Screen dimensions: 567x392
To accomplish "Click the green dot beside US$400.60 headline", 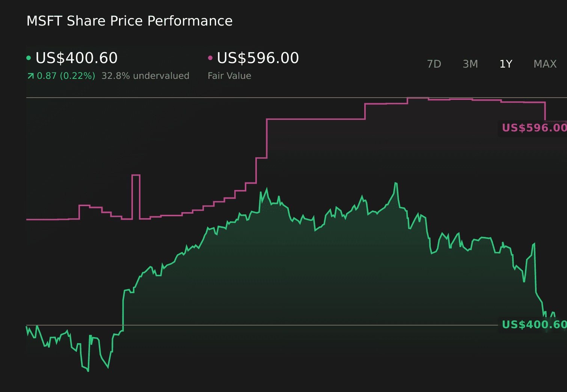I will 29,58.
